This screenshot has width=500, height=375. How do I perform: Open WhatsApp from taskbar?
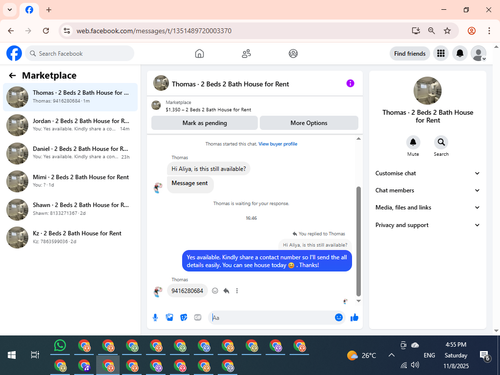tap(60, 346)
